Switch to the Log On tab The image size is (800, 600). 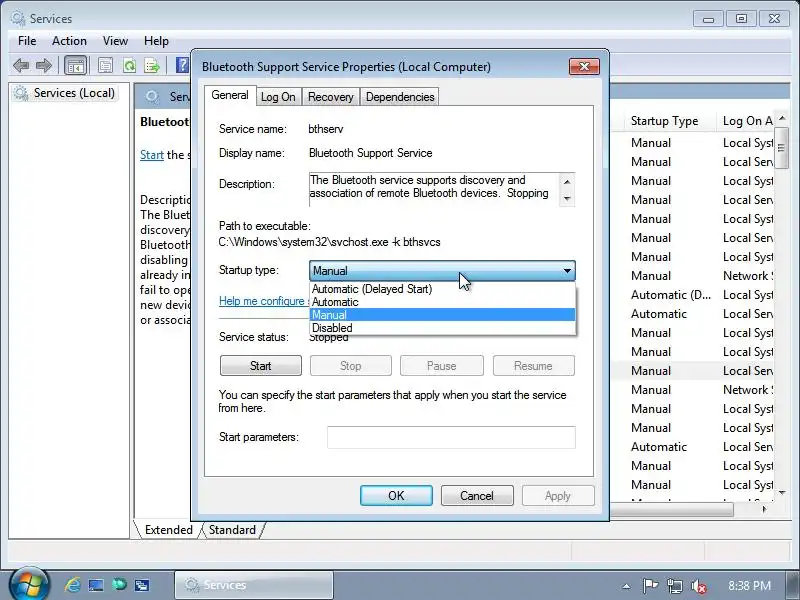[278, 97]
